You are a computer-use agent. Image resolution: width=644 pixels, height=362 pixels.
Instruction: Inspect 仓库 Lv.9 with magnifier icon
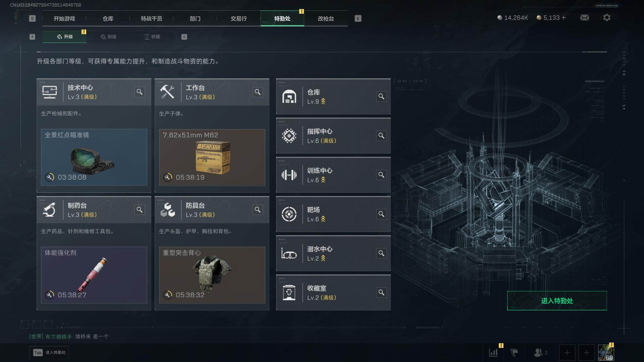[x=381, y=97]
